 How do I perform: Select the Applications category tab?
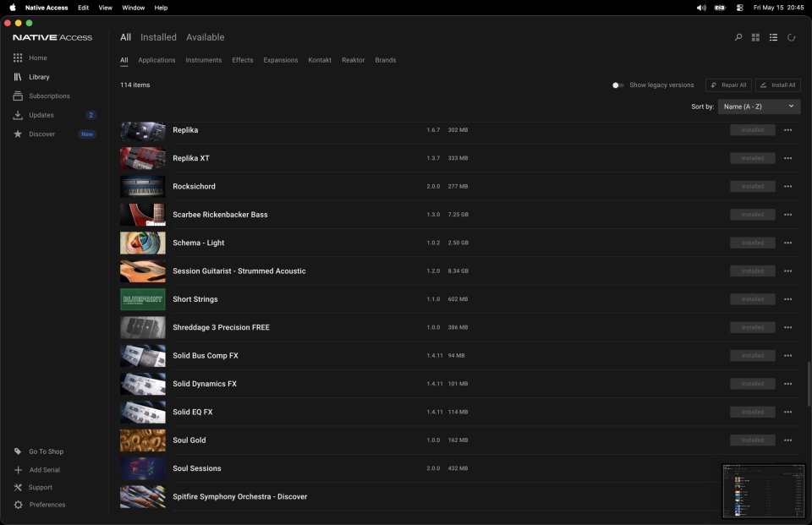coord(156,60)
